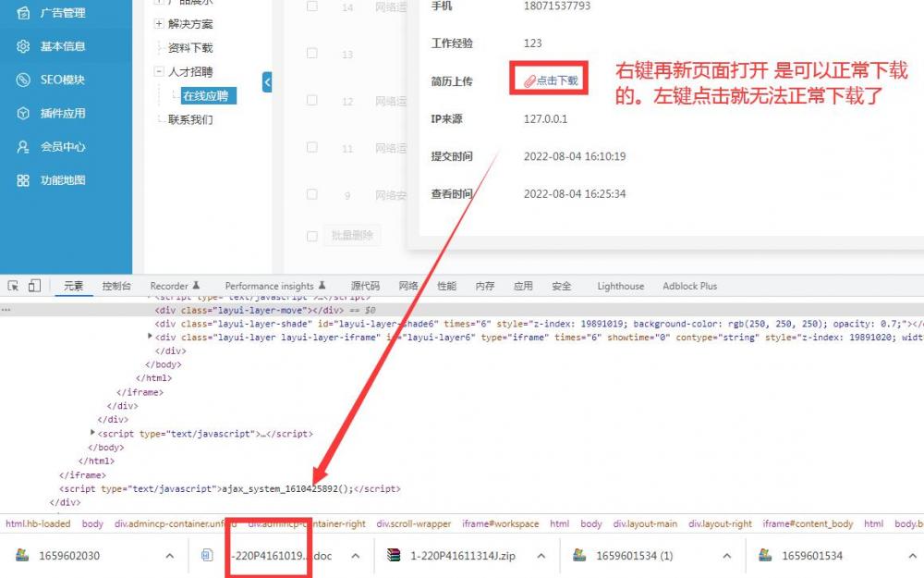Click the 1659601534 (1) download file icon
Image resolution: width=924 pixels, height=578 pixels.
pos(579,555)
